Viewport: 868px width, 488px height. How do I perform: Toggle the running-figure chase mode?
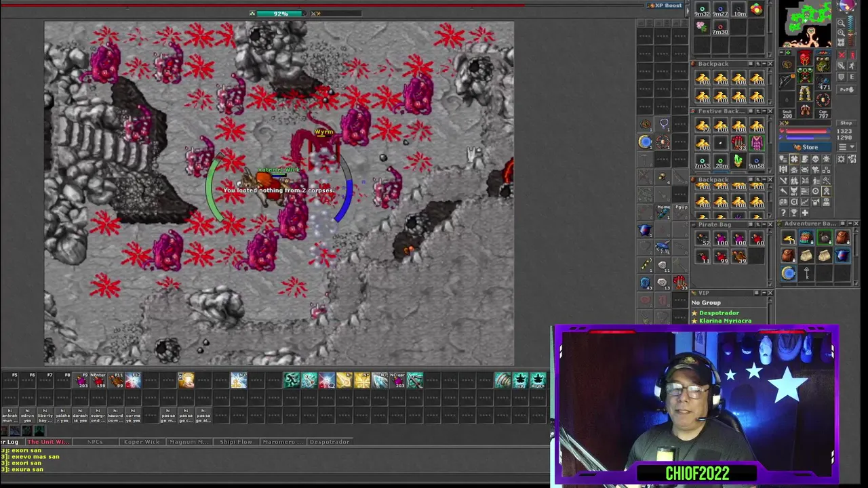(852, 66)
